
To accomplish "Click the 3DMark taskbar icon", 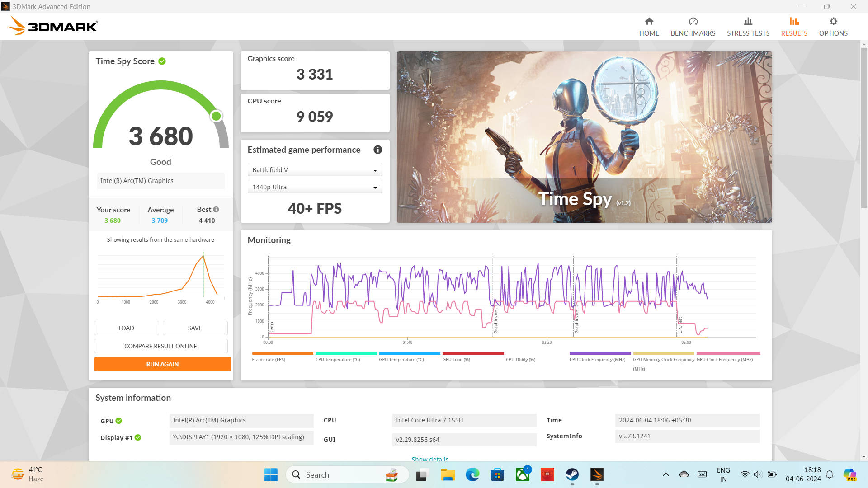I will coord(597,474).
